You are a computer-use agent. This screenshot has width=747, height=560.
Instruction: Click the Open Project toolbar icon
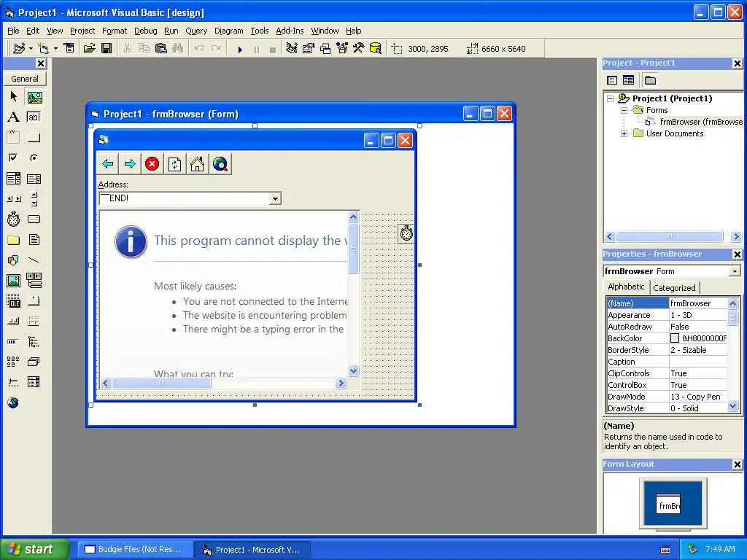[x=89, y=49]
